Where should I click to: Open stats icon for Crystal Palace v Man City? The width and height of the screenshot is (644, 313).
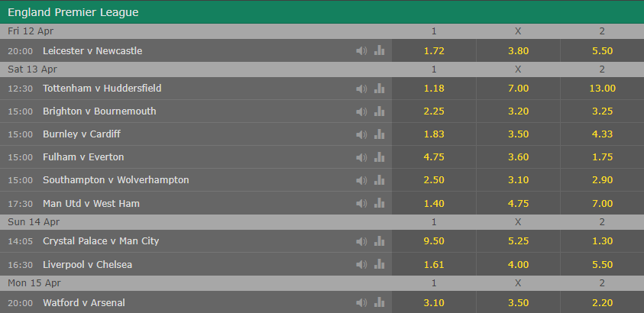(x=379, y=241)
